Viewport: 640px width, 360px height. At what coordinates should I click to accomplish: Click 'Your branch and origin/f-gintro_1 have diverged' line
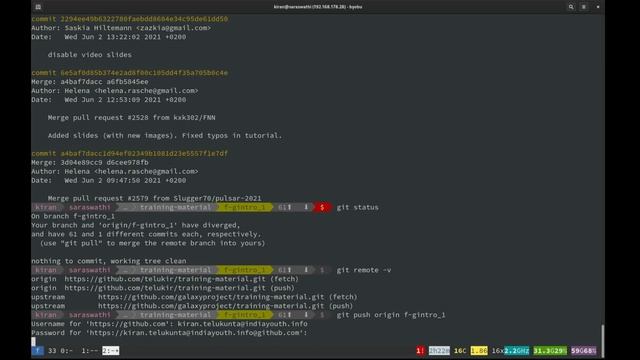tap(136, 225)
